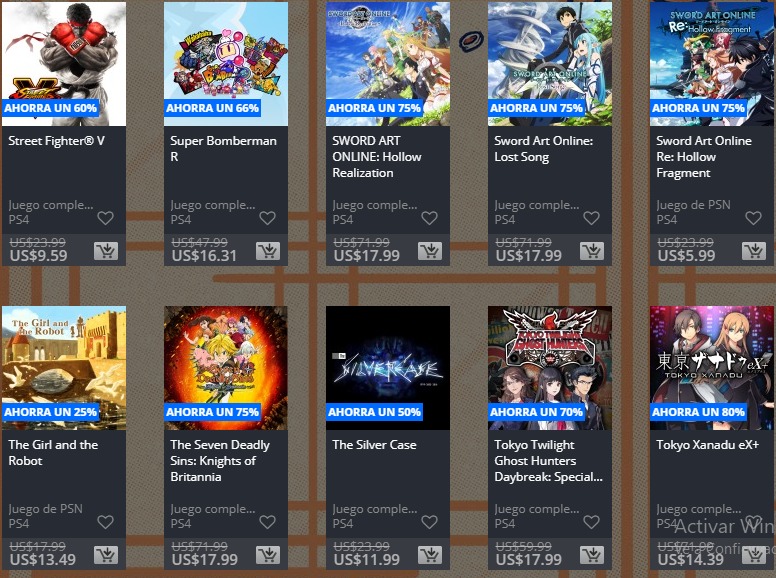This screenshot has width=776, height=578.
Task: Open the Tokyo Xanadu eX+ title link
Action: pyautogui.click(x=707, y=444)
